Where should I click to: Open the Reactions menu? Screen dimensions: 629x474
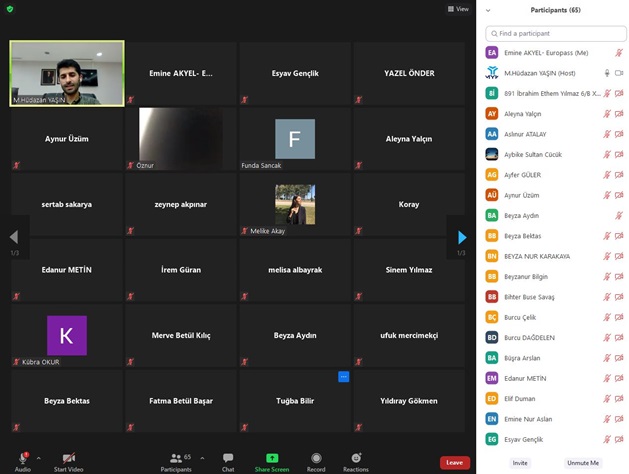coord(356,462)
